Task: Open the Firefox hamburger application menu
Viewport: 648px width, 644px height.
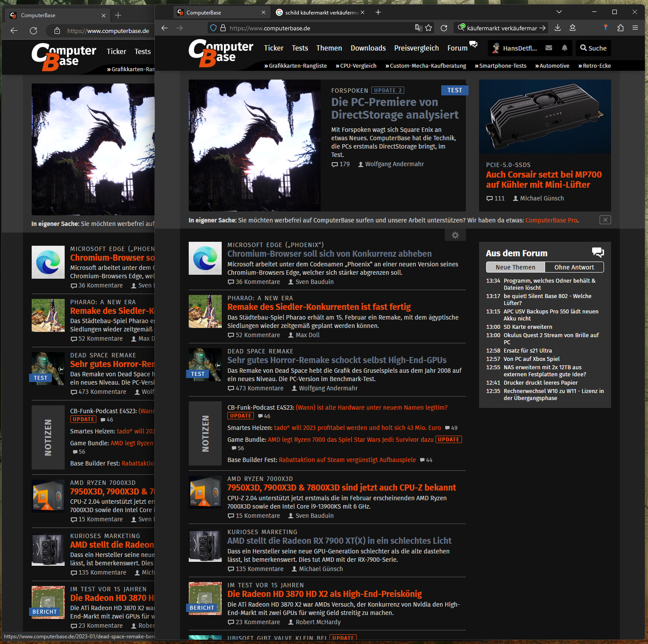Action: click(635, 28)
